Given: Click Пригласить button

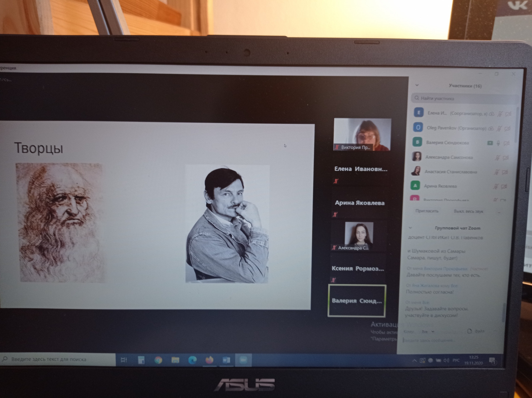Looking at the screenshot, I should click(427, 211).
